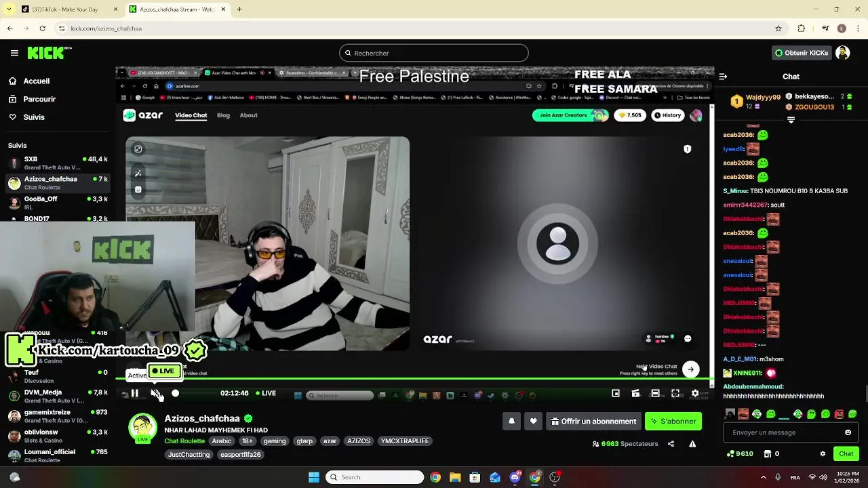Open the Chat Roulette category link
This screenshot has width=868, height=488.
(184, 441)
